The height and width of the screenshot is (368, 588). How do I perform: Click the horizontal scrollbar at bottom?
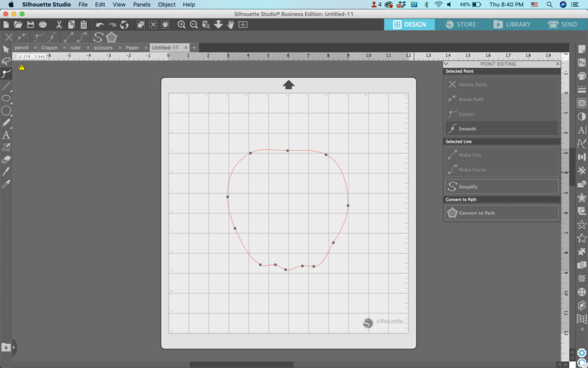click(x=242, y=365)
